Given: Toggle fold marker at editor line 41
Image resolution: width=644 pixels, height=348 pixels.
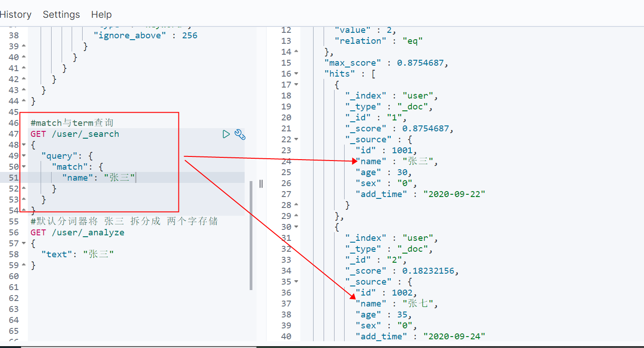Looking at the screenshot, I should (x=24, y=68).
